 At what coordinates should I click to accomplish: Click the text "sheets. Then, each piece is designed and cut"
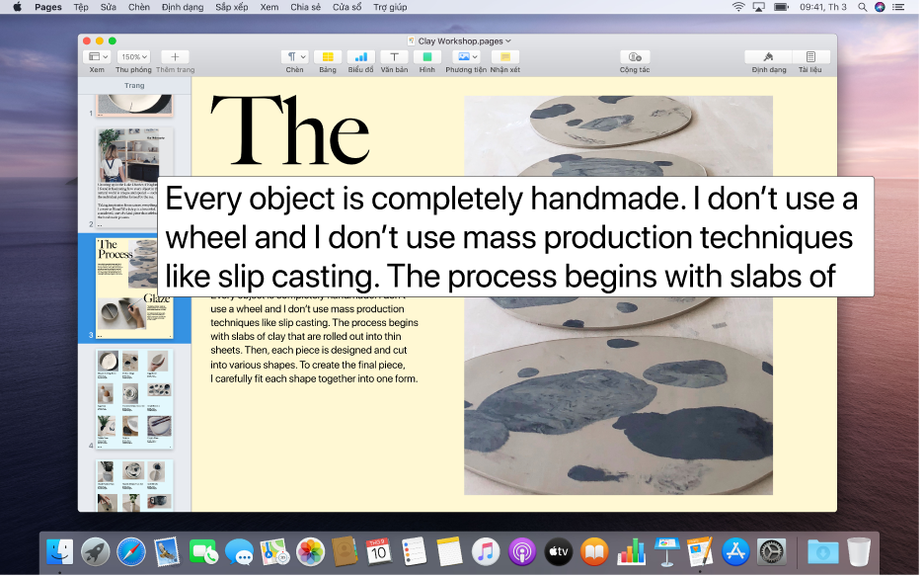coord(310,352)
